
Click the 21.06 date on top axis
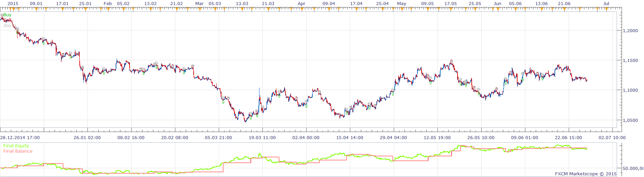564,3
